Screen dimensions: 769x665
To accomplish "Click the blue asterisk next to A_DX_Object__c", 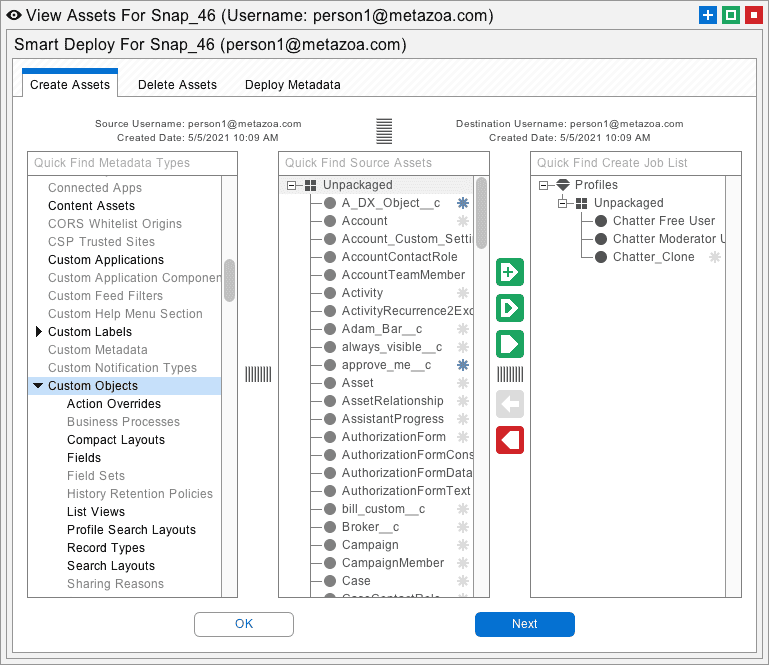I will click(462, 203).
